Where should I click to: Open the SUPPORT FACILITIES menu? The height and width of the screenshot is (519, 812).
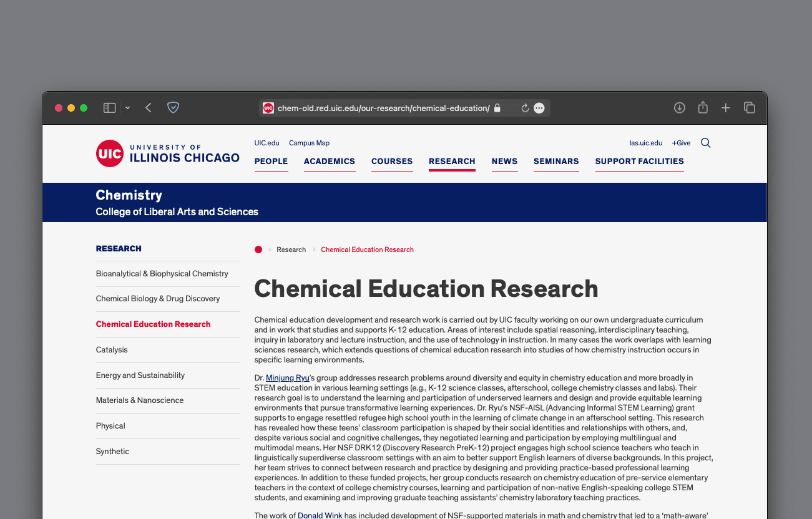tap(640, 161)
